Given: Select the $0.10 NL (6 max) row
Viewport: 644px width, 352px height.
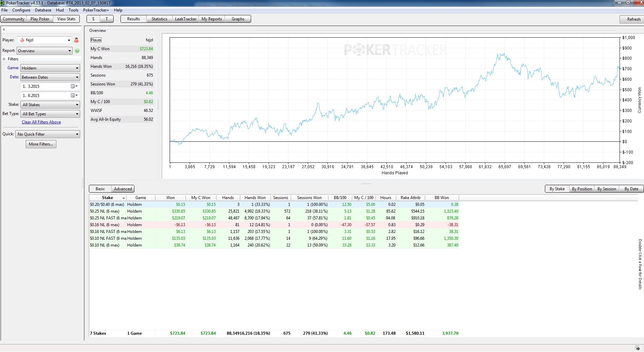Looking at the screenshot, I should point(274,245).
